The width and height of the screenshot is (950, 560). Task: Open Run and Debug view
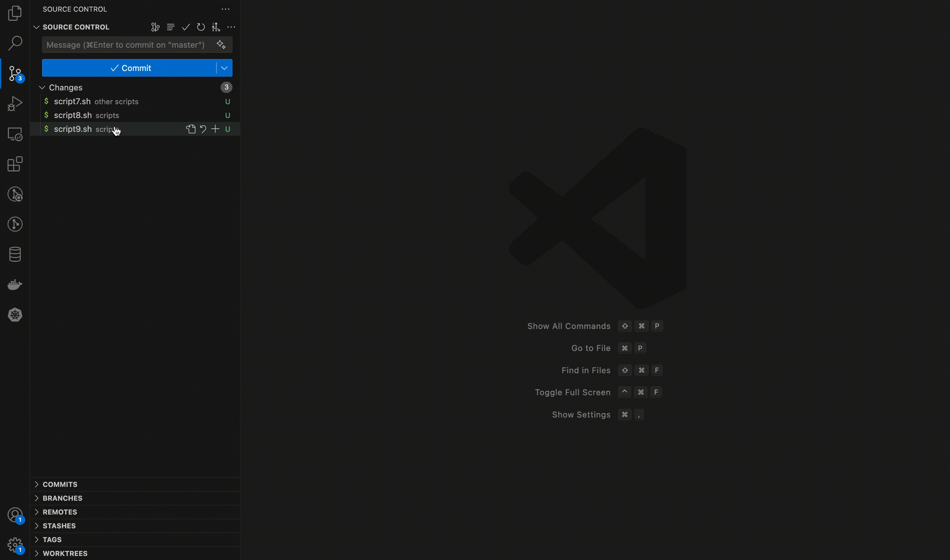pos(15,103)
